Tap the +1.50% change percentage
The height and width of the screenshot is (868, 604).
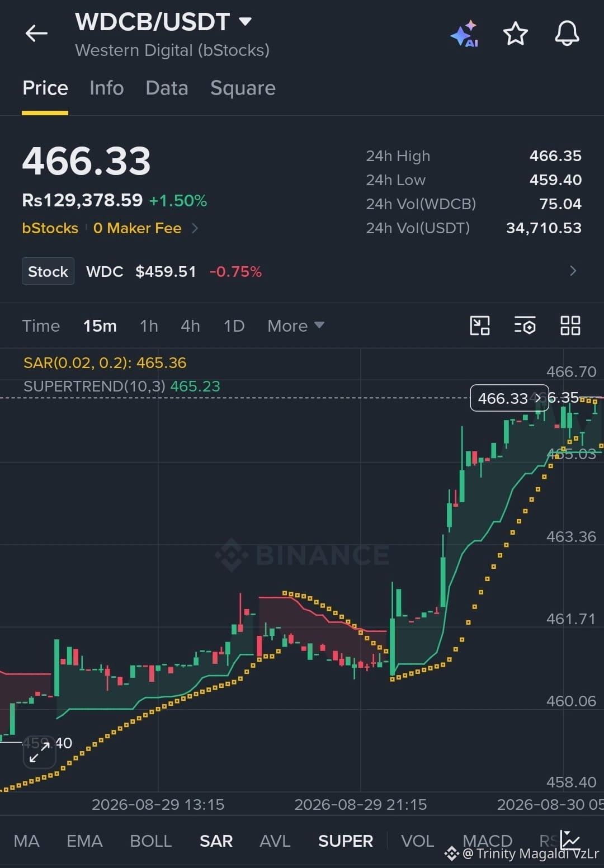(178, 201)
